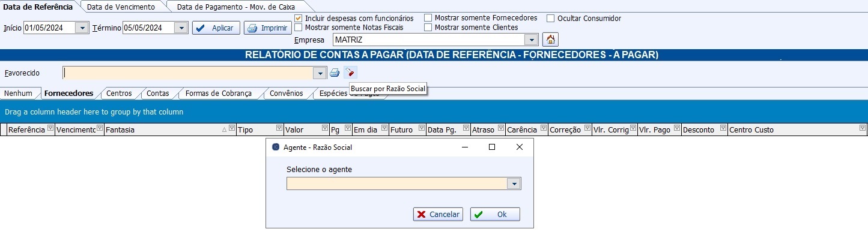Click filter icon on Referência column
This screenshot has width=868, height=247.
click(50, 128)
